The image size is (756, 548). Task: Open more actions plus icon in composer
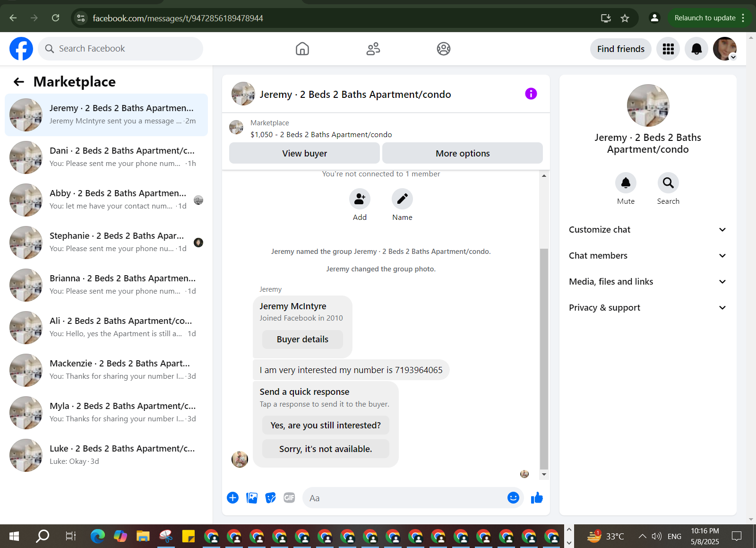[x=232, y=498]
